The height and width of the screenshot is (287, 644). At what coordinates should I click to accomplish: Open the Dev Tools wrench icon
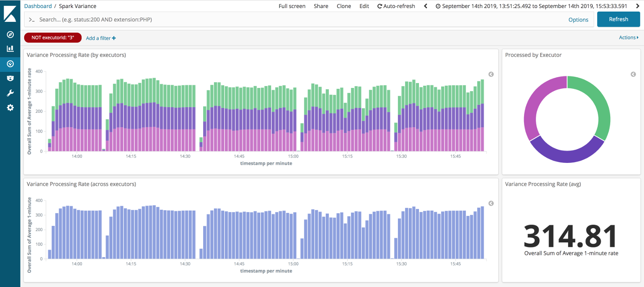coord(10,93)
